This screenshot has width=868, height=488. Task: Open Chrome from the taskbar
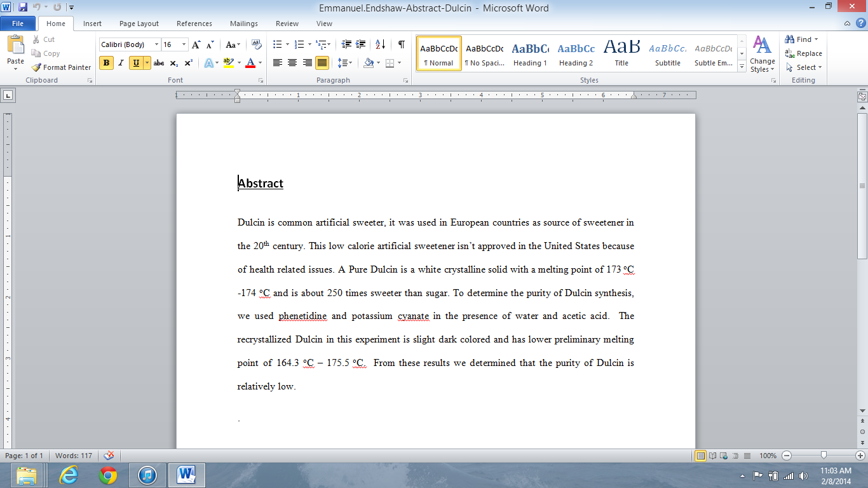coord(108,475)
